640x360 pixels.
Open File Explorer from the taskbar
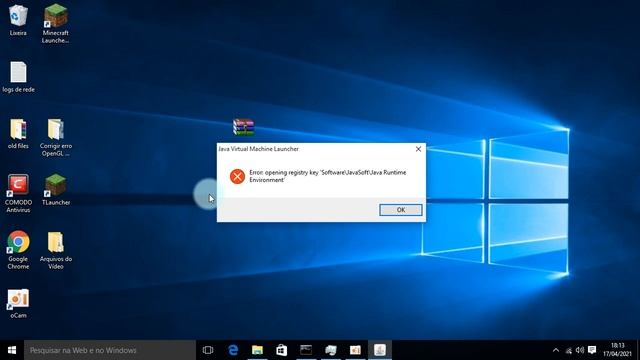tap(257, 350)
